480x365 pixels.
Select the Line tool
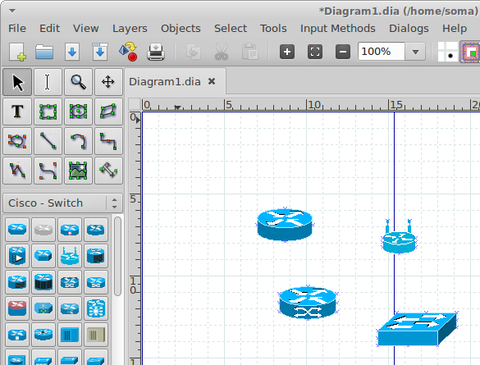click(x=47, y=141)
